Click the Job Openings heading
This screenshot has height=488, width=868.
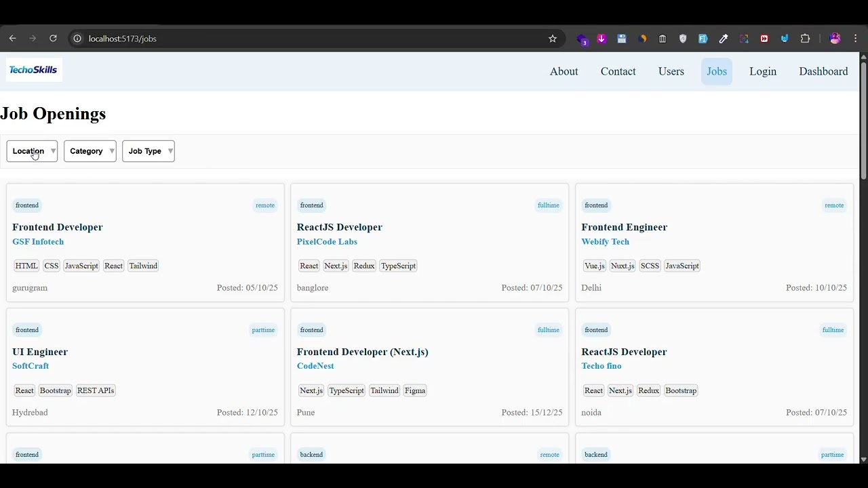tap(53, 114)
